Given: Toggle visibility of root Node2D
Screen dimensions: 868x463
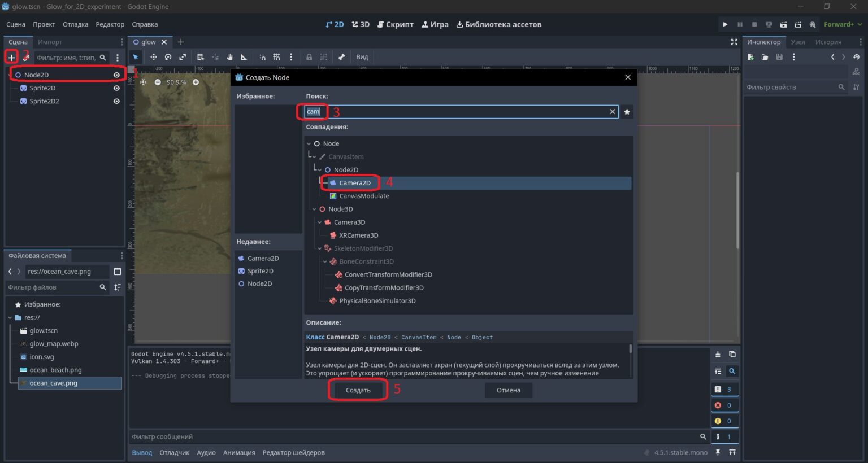Looking at the screenshot, I should 116,75.
